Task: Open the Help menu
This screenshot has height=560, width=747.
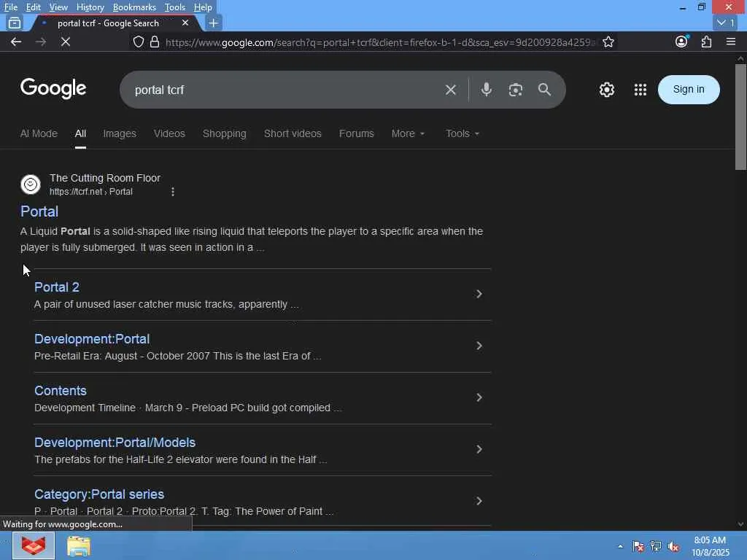Action: 203,7
